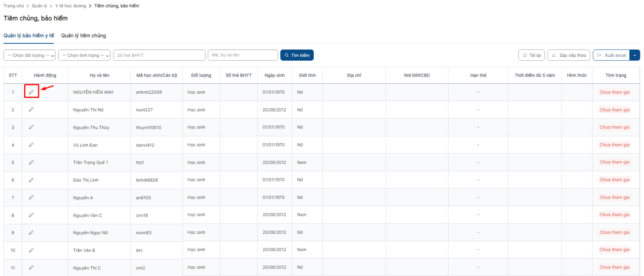Edit row of Nguyễn Thu Thủy

tap(31, 127)
